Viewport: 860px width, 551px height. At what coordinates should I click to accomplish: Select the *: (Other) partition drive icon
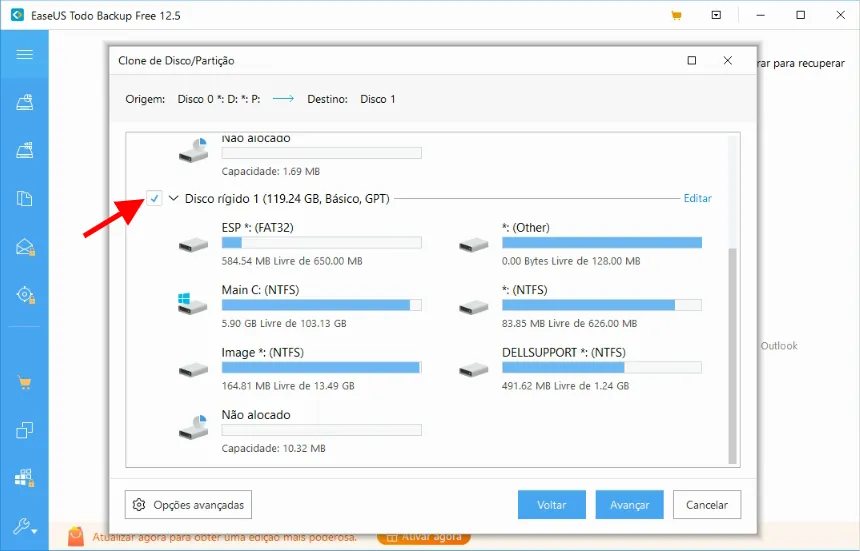click(474, 244)
